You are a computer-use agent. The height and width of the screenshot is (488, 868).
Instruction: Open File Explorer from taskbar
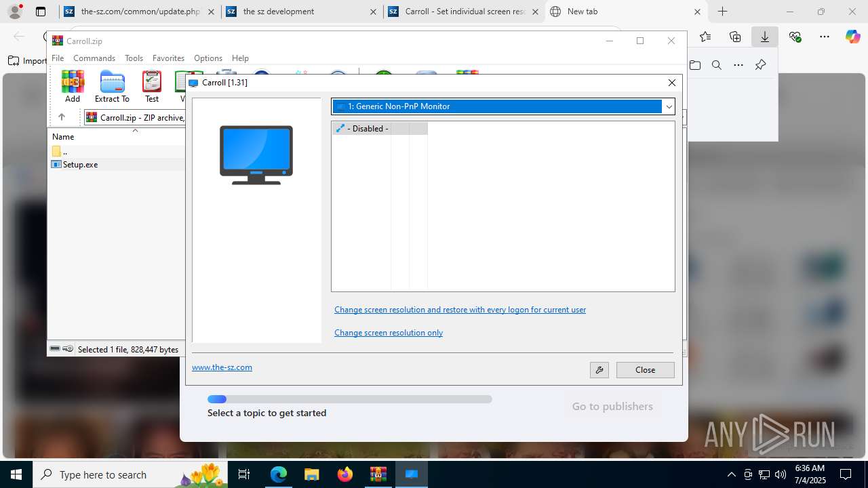(x=311, y=474)
